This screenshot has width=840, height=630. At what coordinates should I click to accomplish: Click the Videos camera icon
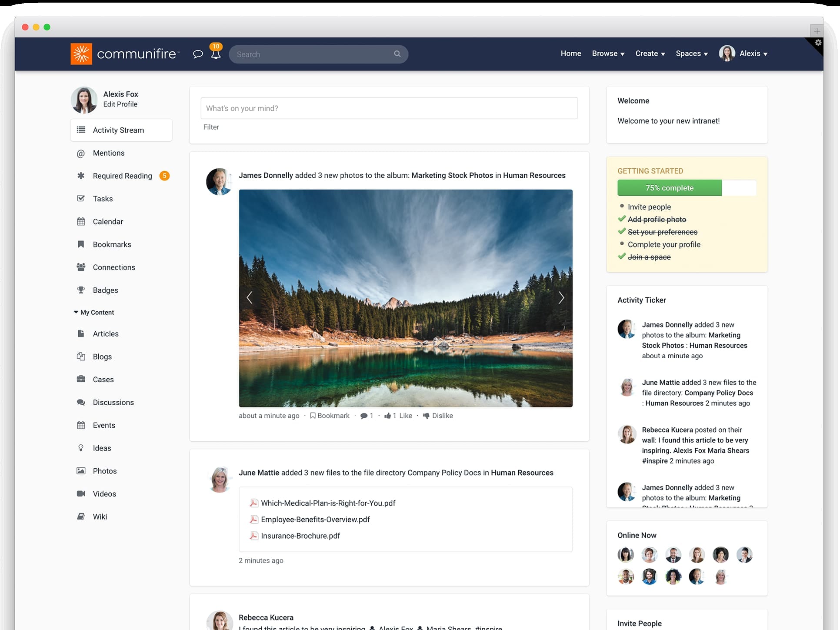(x=81, y=493)
